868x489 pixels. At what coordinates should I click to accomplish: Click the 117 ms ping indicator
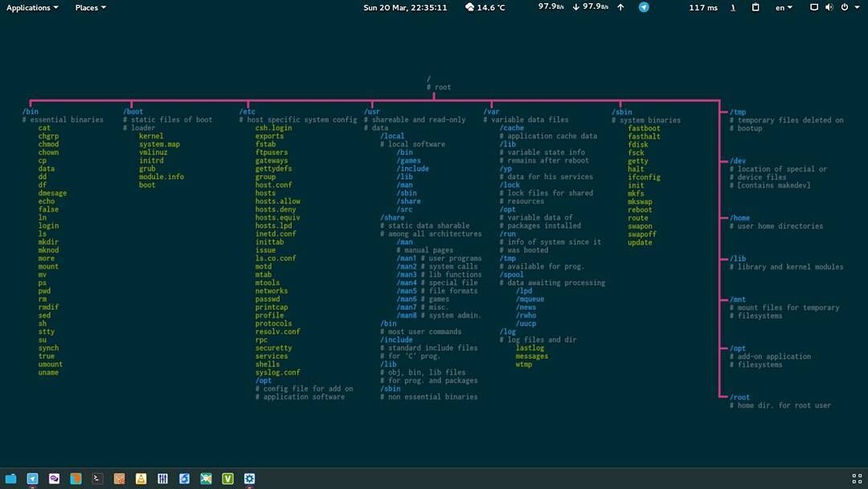[703, 7]
